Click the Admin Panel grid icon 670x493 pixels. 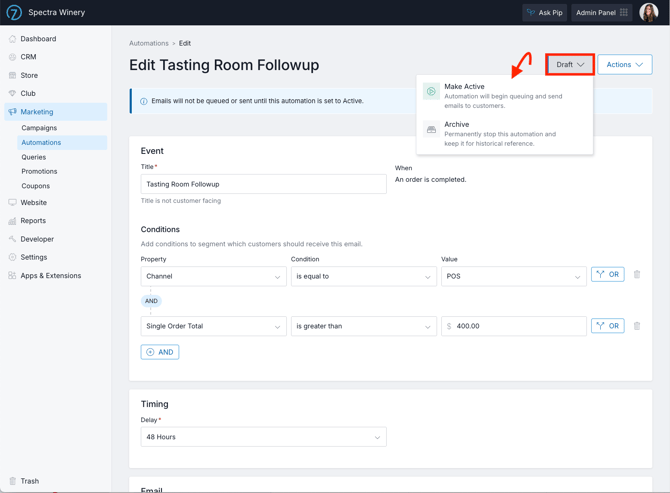click(624, 12)
